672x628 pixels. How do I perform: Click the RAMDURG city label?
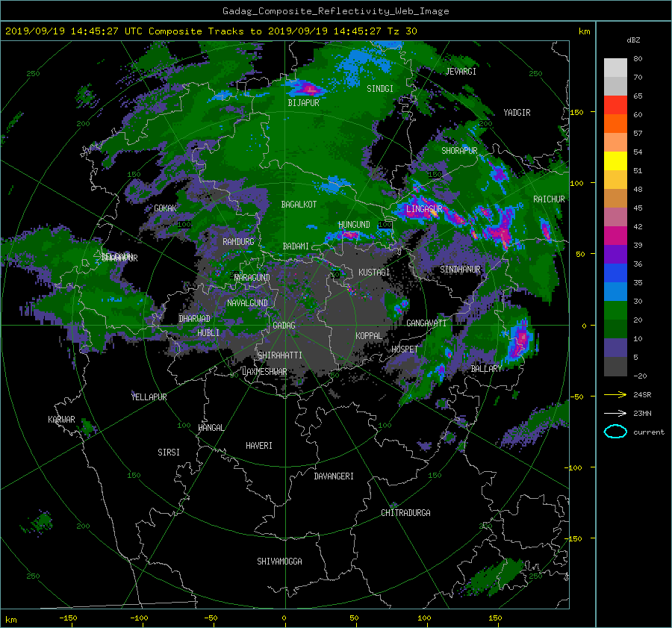238,242
